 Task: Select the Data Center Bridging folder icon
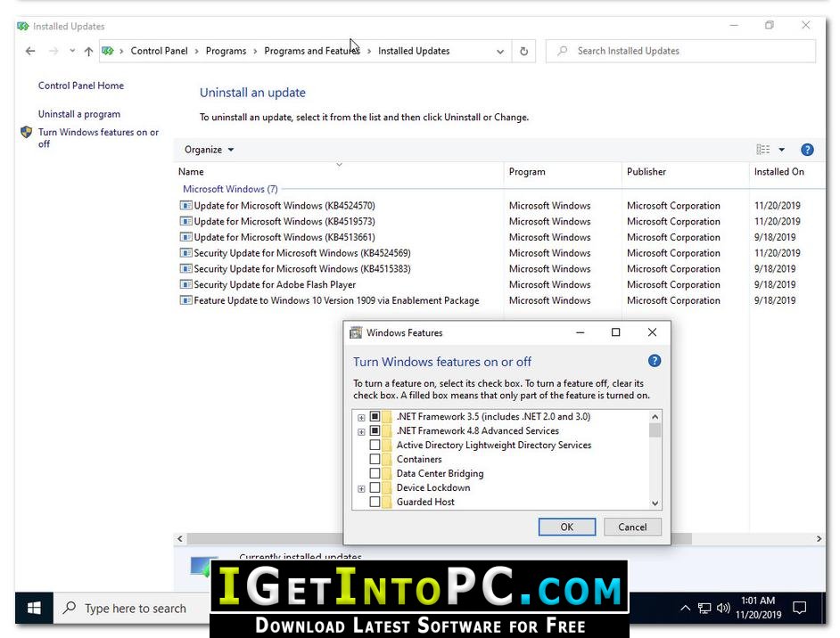[387, 473]
